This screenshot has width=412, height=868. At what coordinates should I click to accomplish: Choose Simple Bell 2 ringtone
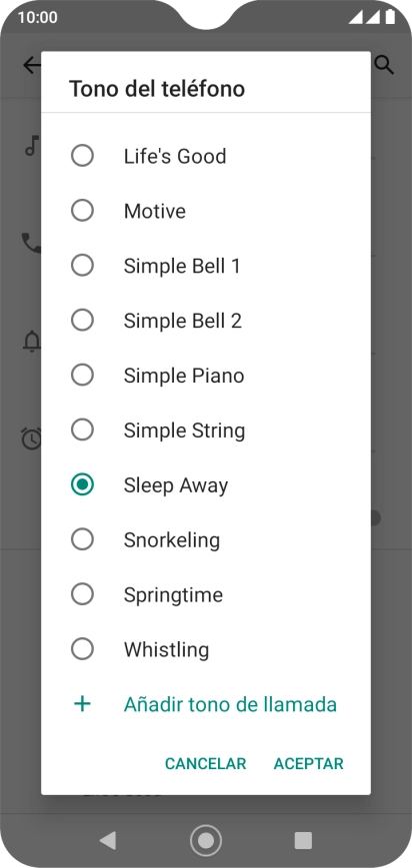pyautogui.click(x=82, y=321)
